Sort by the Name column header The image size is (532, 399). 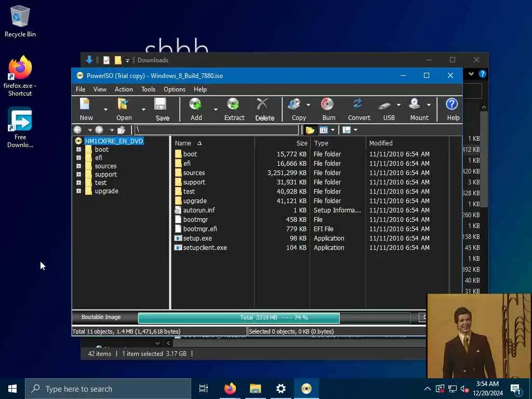pos(213,143)
